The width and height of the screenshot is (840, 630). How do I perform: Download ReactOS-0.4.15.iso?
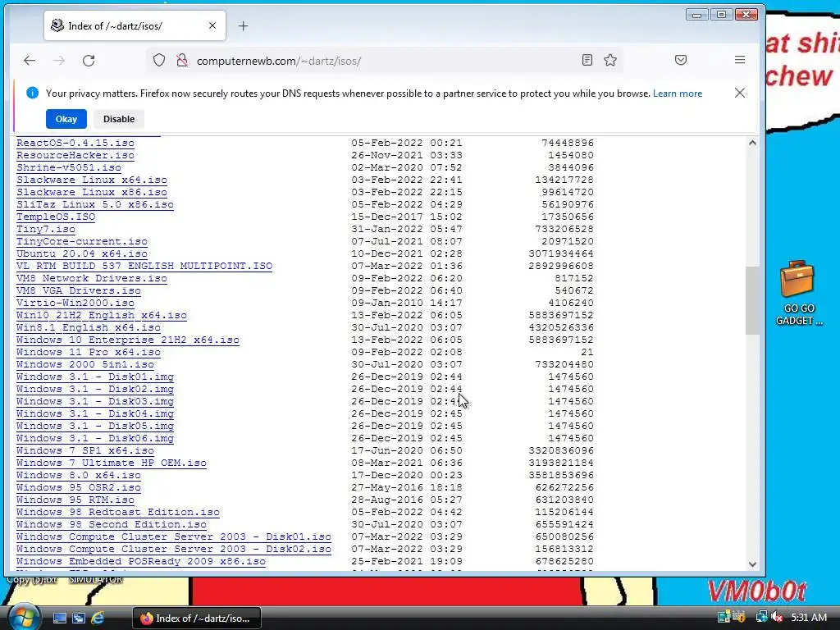point(75,143)
